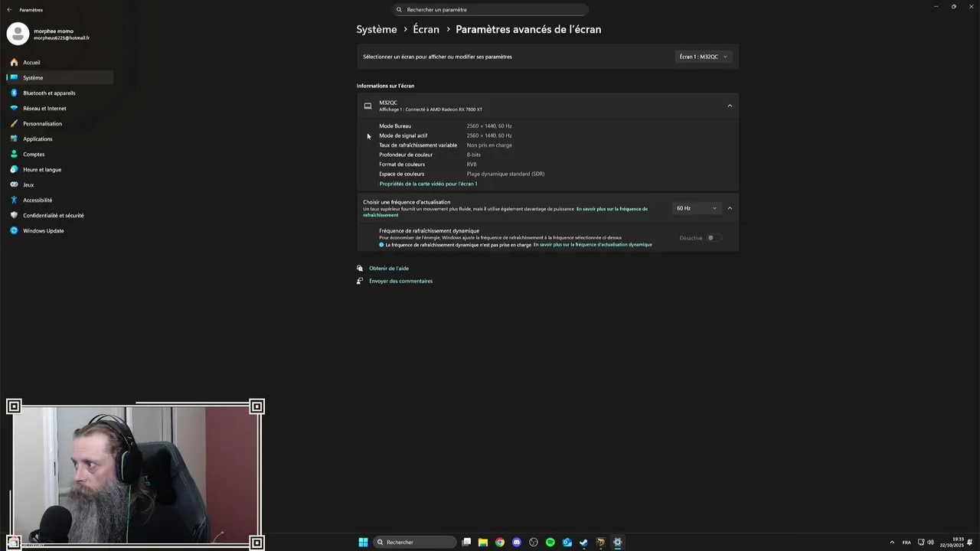Viewport: 980px width, 551px height.
Task: Open Spotify from the taskbar
Action: pos(550,542)
